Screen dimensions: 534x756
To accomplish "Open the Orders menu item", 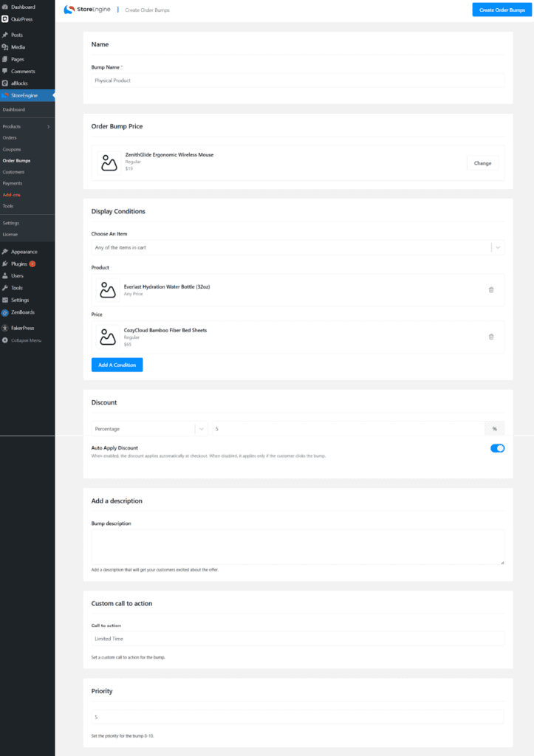I will click(x=10, y=138).
